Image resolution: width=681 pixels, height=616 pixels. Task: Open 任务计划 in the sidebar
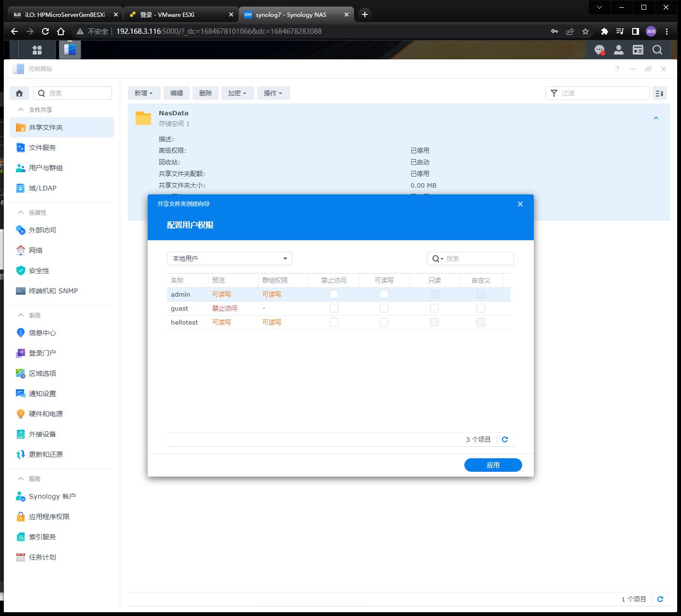click(62, 557)
